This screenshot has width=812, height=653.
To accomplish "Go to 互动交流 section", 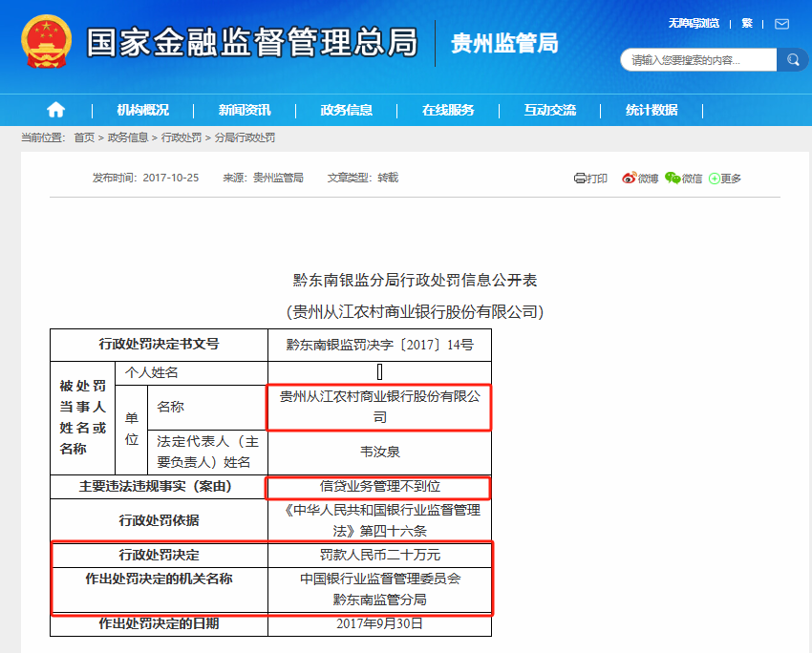I will 549,110.
